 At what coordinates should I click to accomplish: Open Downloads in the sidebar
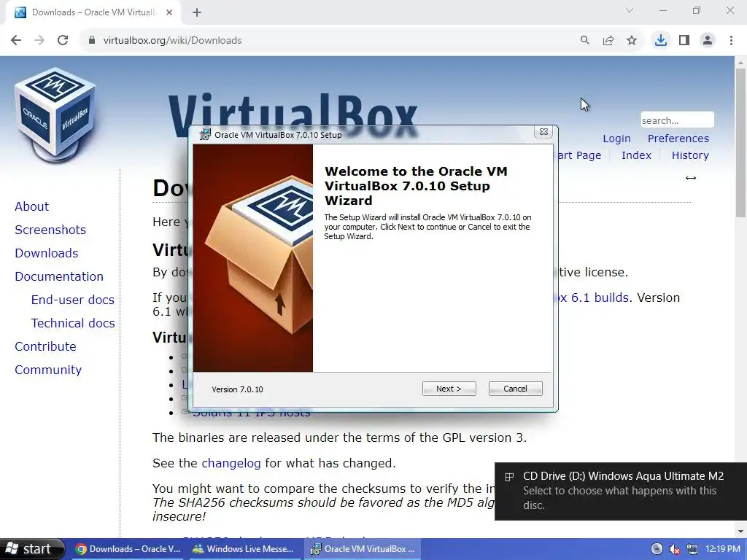click(x=46, y=253)
